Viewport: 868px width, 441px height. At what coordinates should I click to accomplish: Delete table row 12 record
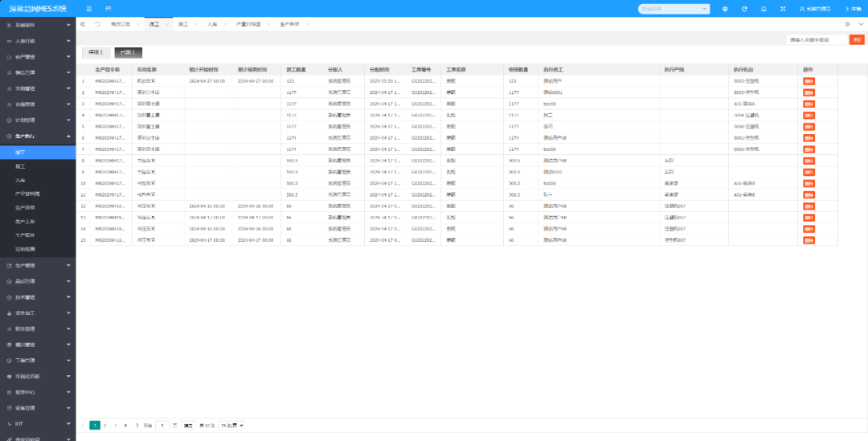(809, 206)
